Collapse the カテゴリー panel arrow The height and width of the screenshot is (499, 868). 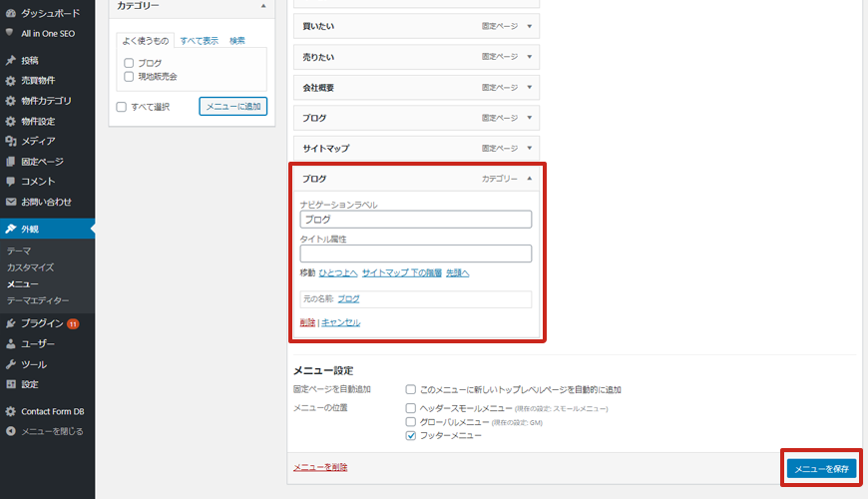[x=262, y=6]
